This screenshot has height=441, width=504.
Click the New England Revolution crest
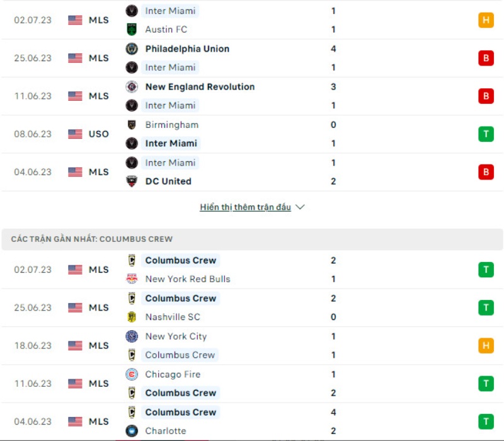132,86
